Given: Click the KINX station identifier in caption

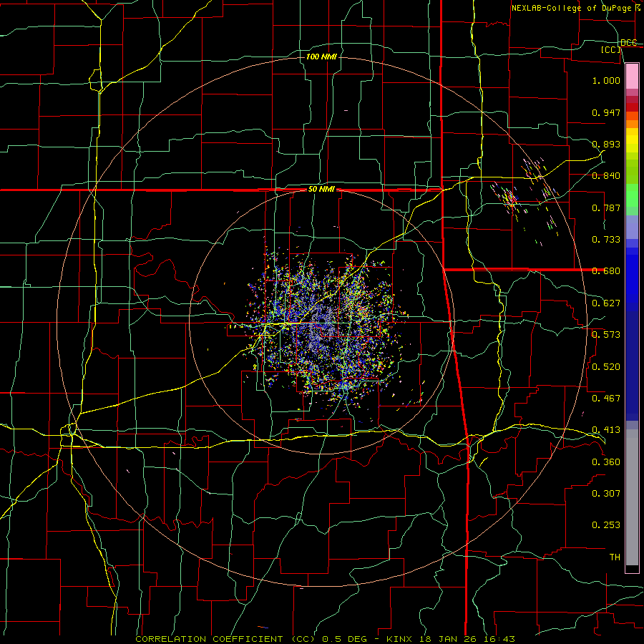Looking at the screenshot, I should pos(399,639).
